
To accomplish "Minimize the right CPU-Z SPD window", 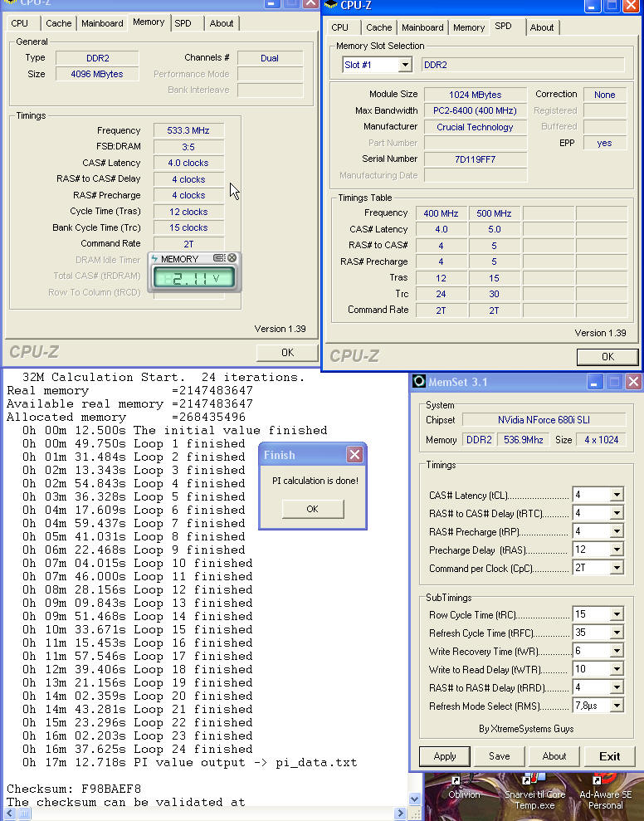I will point(593,6).
